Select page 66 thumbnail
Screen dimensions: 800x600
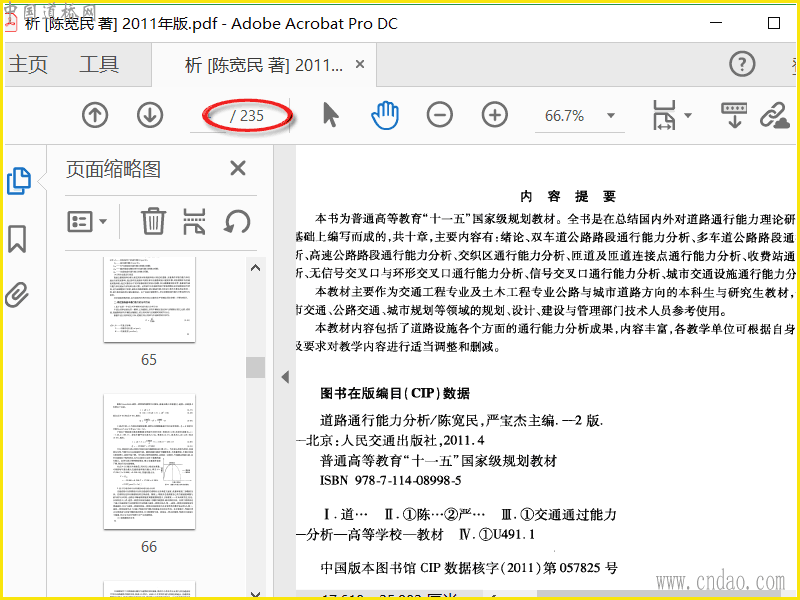(x=149, y=461)
